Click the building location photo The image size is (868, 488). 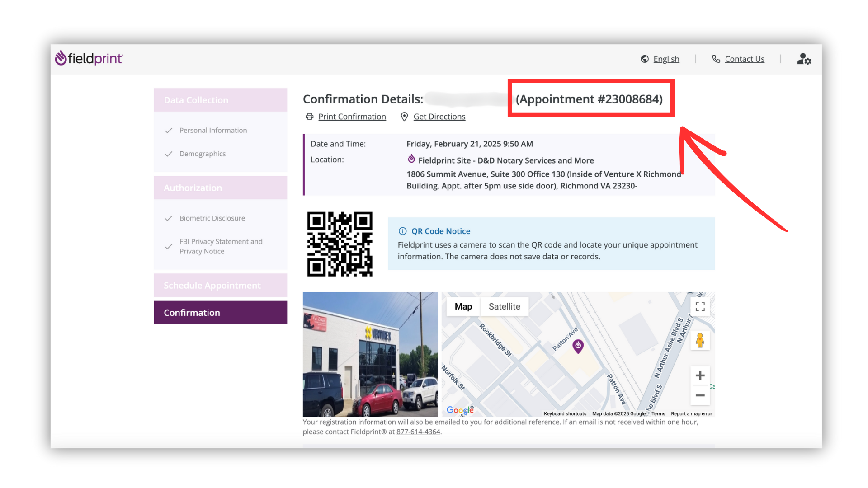coord(370,354)
